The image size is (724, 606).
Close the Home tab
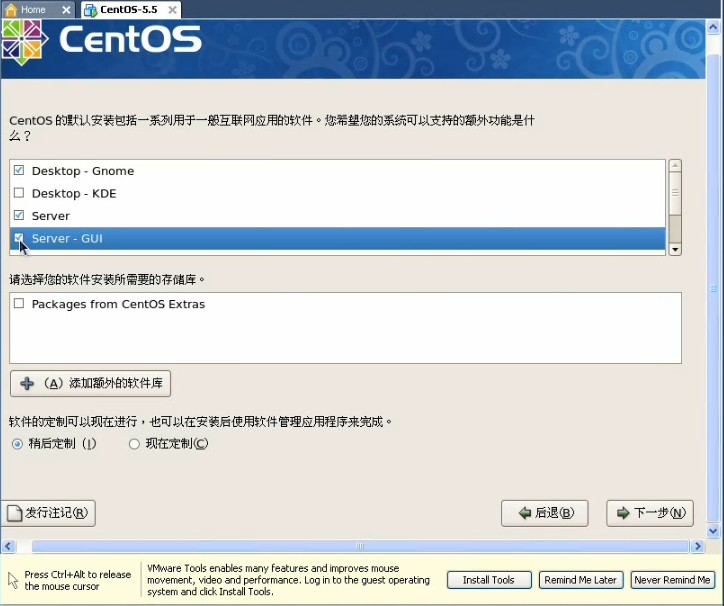(66, 10)
